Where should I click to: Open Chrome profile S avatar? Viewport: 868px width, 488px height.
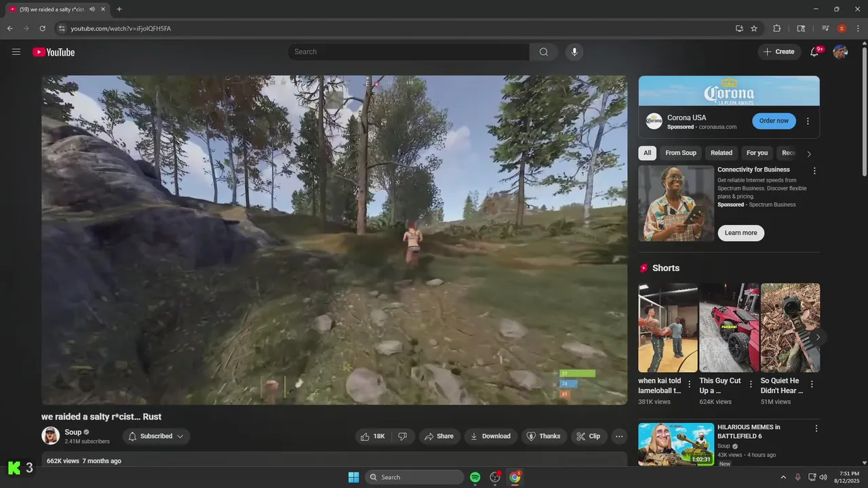click(x=842, y=28)
